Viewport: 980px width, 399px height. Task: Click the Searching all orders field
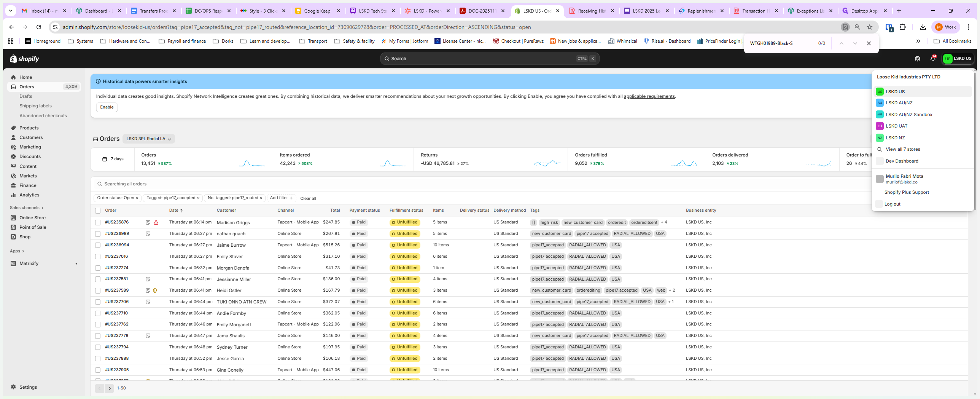(125, 184)
